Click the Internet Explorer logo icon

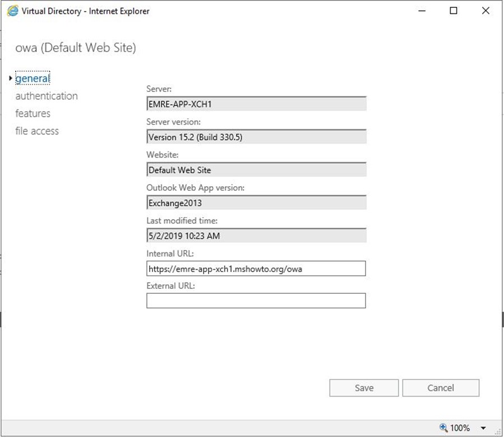[13, 11]
